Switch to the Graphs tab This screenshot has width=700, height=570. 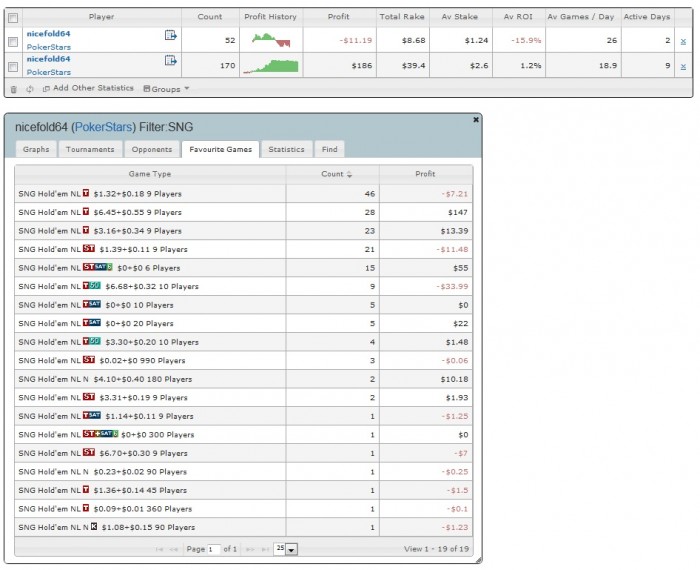click(36, 149)
